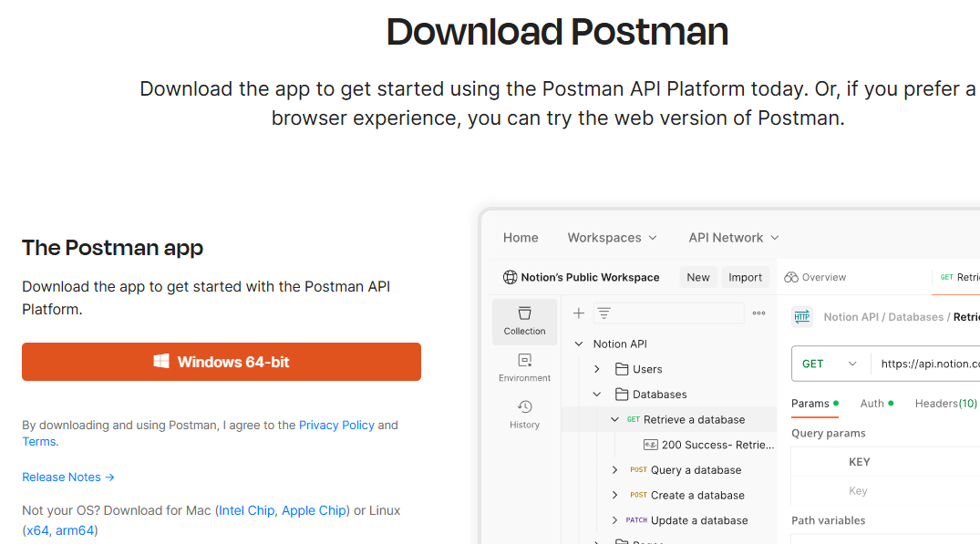
Task: Open the API Network dropdown menu
Action: 734,238
